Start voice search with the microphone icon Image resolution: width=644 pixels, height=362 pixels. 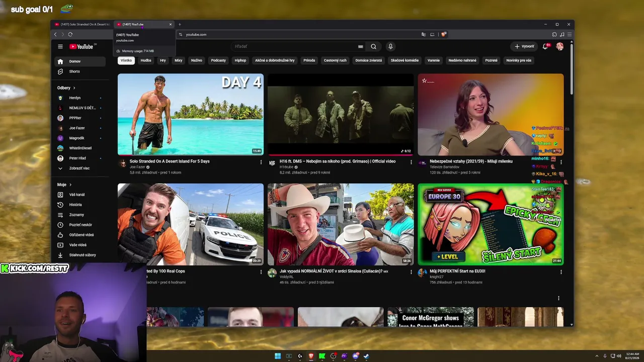click(390, 46)
